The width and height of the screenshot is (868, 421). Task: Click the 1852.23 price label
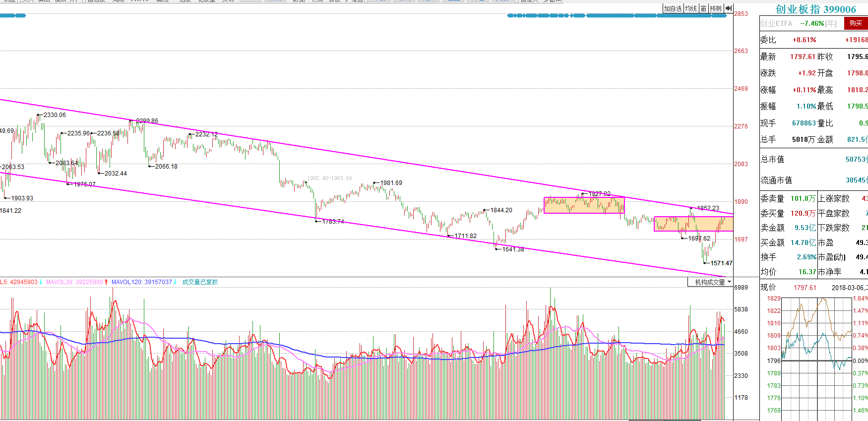pyautogui.click(x=708, y=208)
